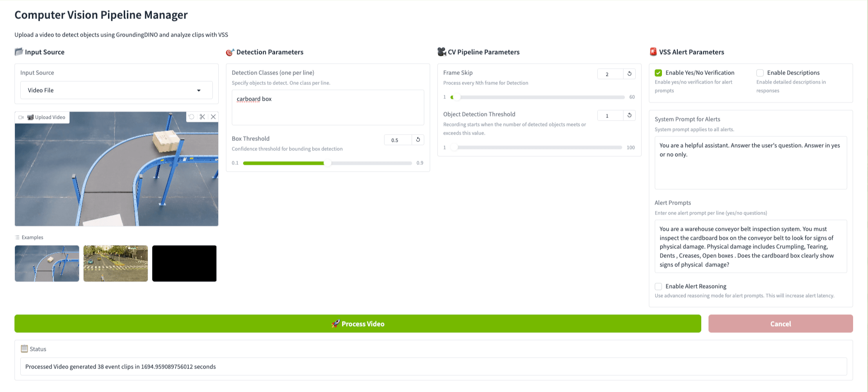
Task: Click the "Process every Nth frame for Detection" text
Action: (x=486, y=83)
